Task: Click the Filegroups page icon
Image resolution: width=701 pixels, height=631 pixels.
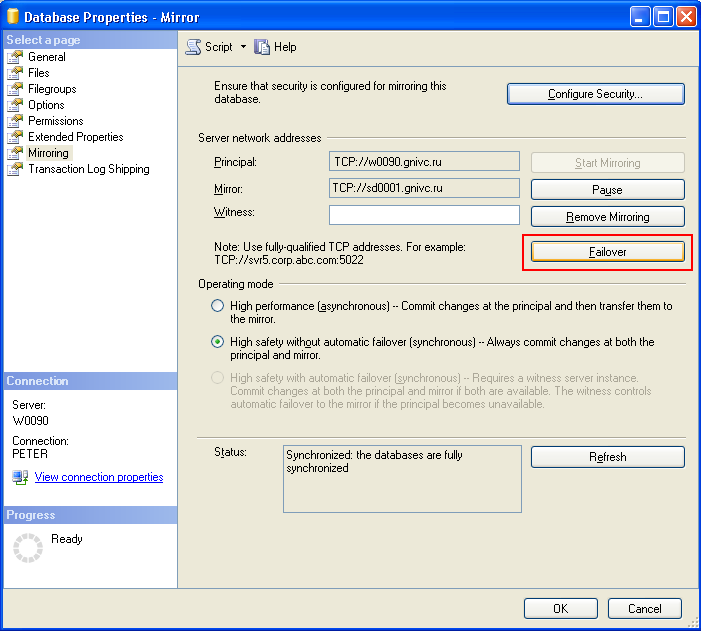Action: pyautogui.click(x=15, y=89)
